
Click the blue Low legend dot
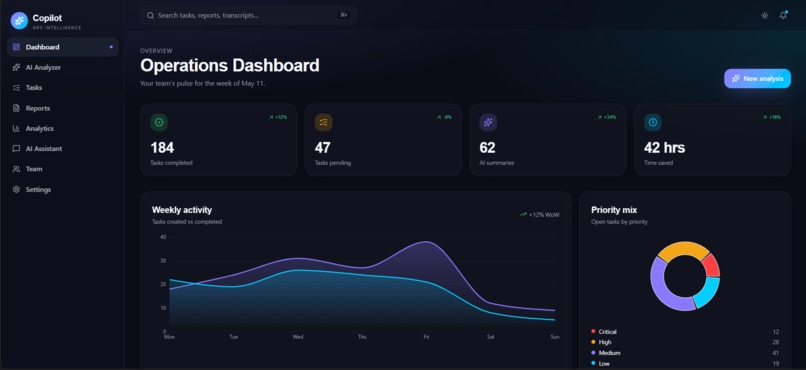click(x=593, y=363)
